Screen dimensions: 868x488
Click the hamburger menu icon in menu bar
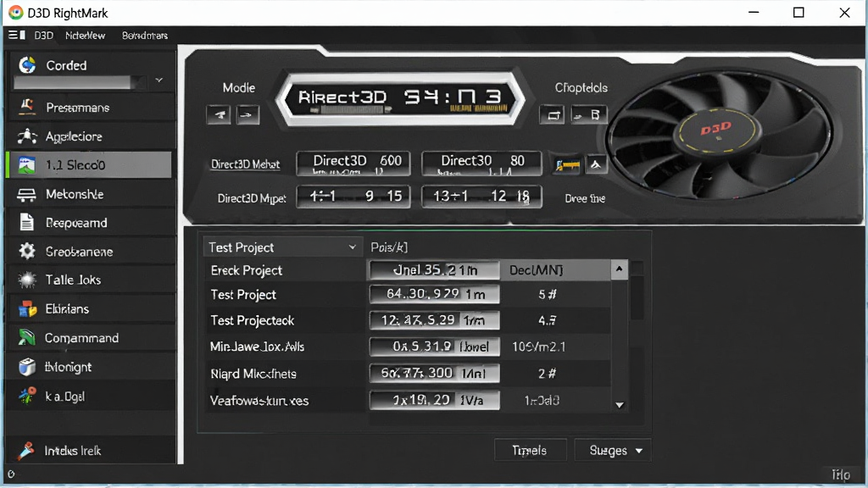(x=17, y=35)
